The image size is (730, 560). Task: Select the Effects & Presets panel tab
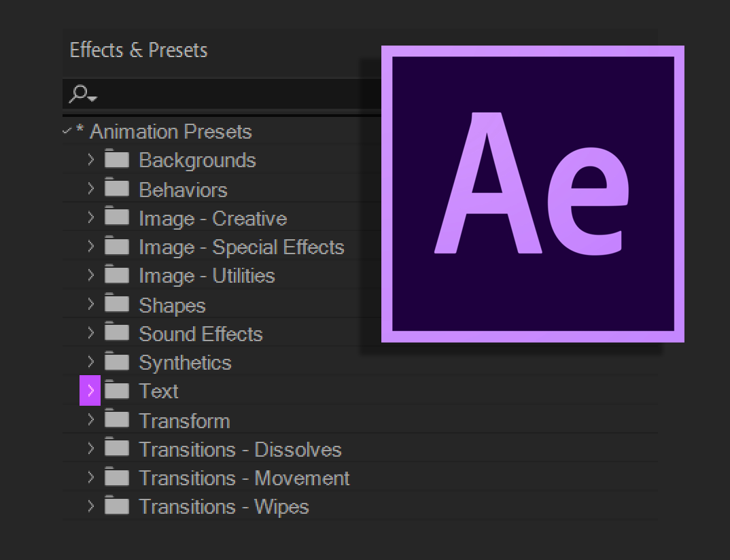(x=138, y=50)
